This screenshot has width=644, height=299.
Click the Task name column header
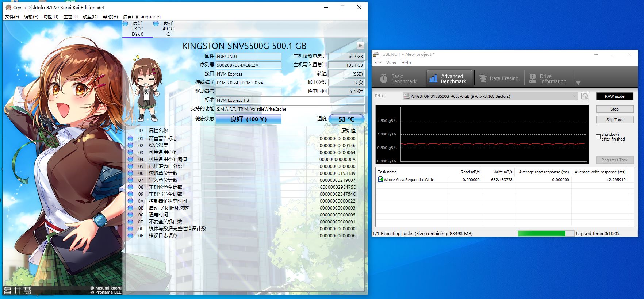point(412,172)
